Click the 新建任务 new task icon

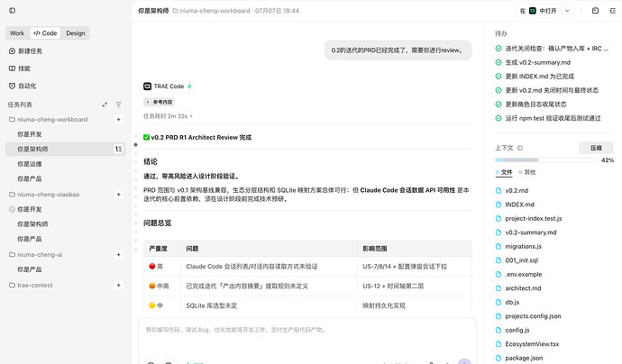point(12,51)
